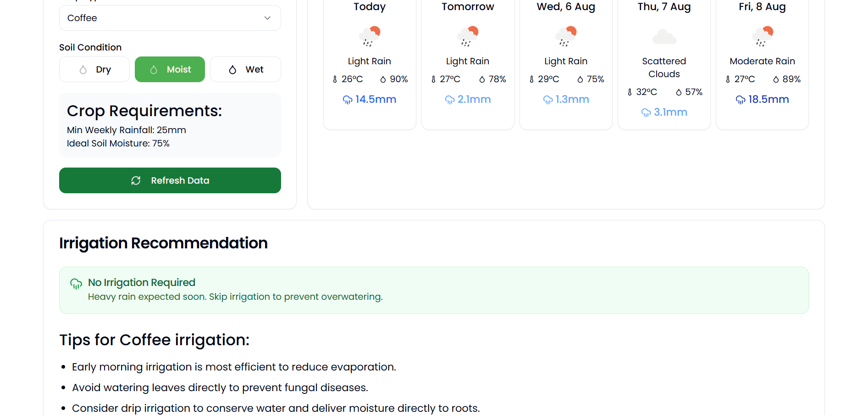Click the rainfall icon beside 14.5mm
The width and height of the screenshot is (868, 415).
(x=348, y=100)
